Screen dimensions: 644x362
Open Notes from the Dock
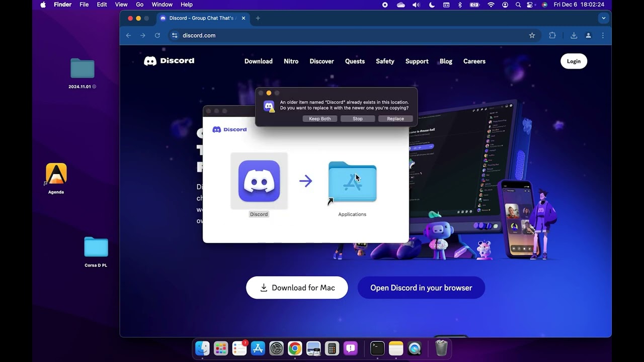pos(396,348)
